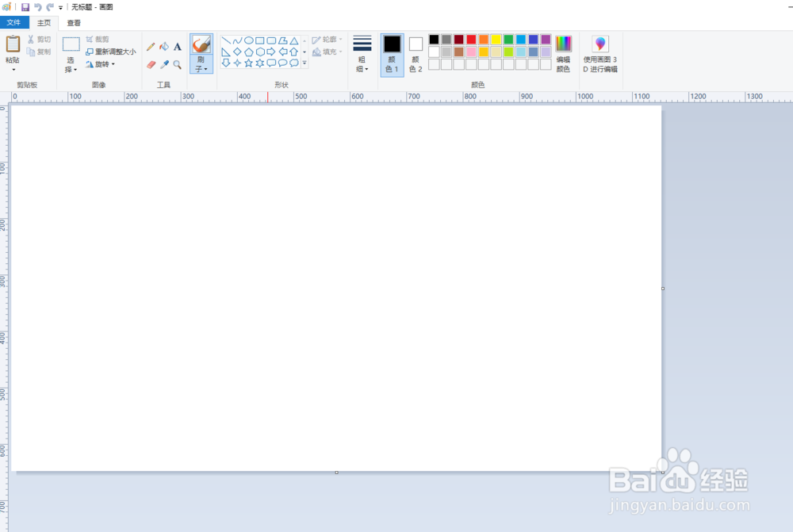Image resolution: width=793 pixels, height=532 pixels.
Task: Pick the Rectangle shape
Action: coord(260,40)
